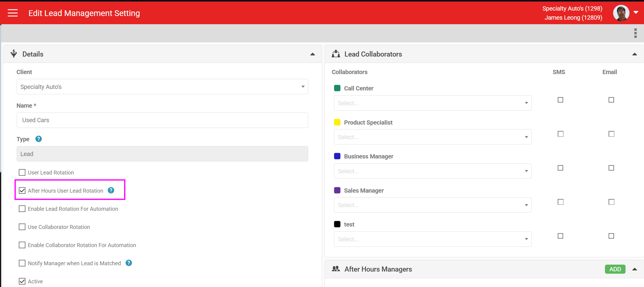
Task: Open the vertical three-dot options menu
Action: (x=635, y=33)
